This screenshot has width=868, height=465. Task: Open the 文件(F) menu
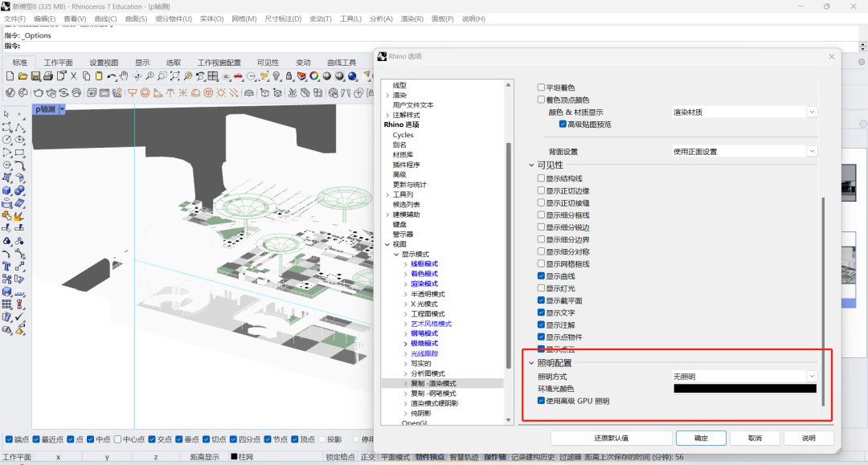pyautogui.click(x=15, y=18)
